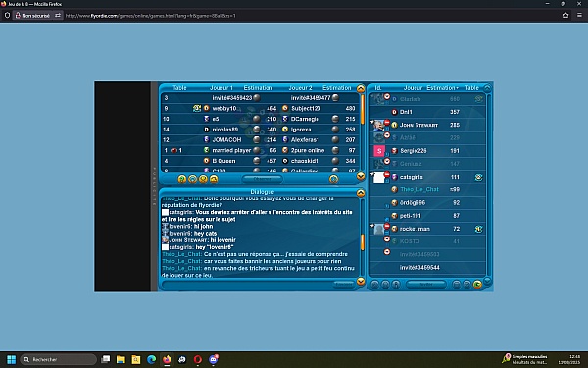Open the round options icon right of table toolbar

click(x=333, y=179)
